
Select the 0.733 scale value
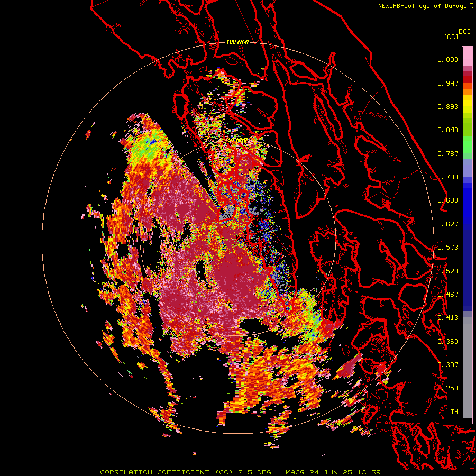(x=448, y=177)
